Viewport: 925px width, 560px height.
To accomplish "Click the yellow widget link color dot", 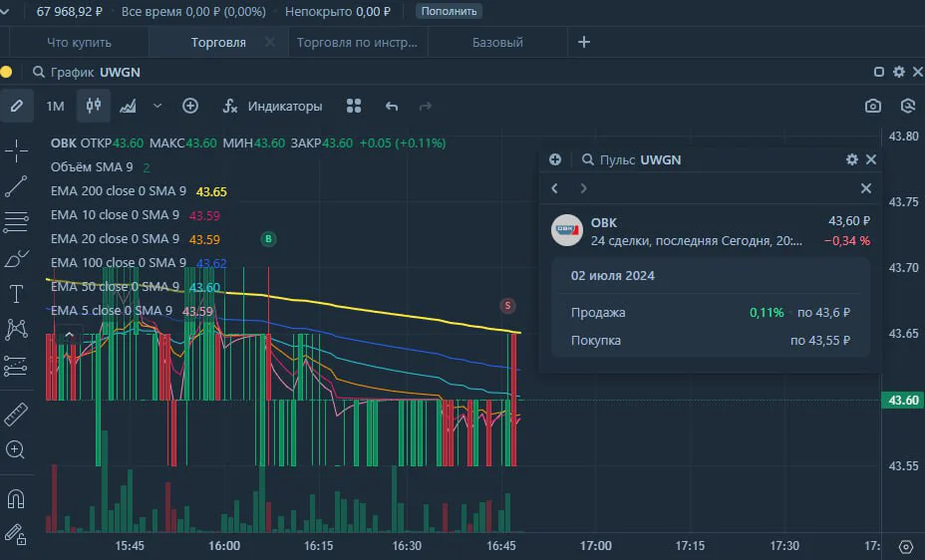I will click(x=7, y=72).
